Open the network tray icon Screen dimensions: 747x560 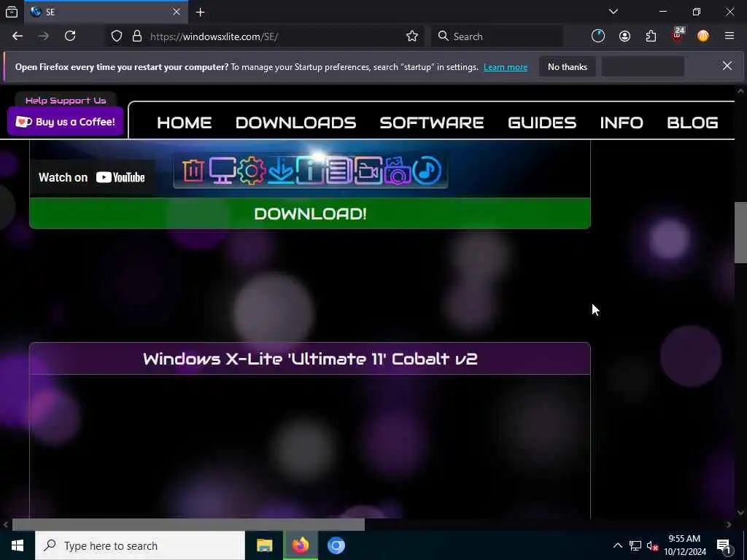pos(635,545)
